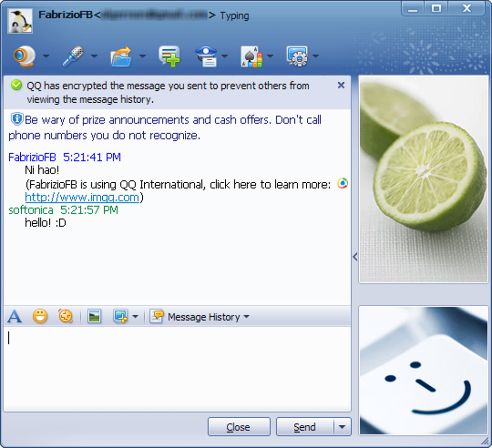Click the 'Ni hao!' message text
This screenshot has width=492, height=448.
point(42,170)
